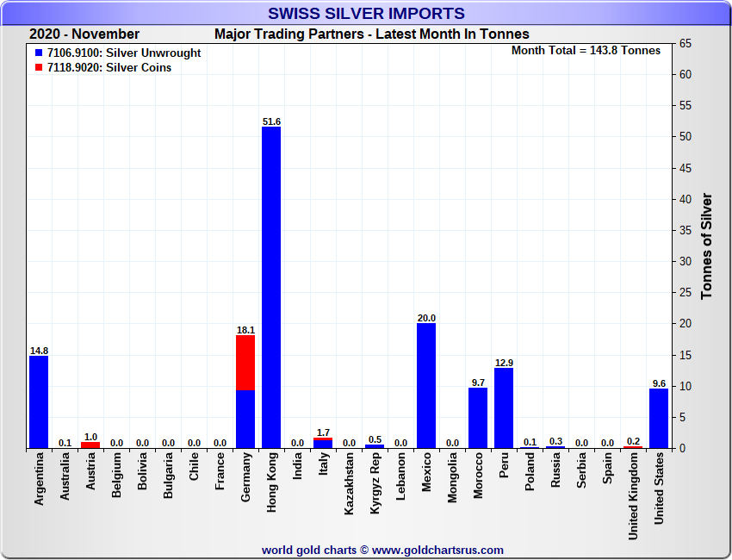The height and width of the screenshot is (560, 732).
Task: Click the 51.6 value above Hong Kong
Action: 271,121
